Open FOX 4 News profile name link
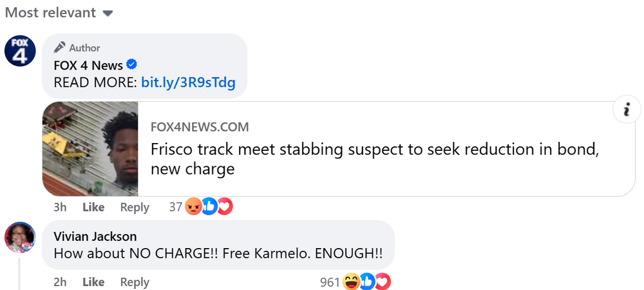This screenshot has width=644, height=290. (88, 65)
